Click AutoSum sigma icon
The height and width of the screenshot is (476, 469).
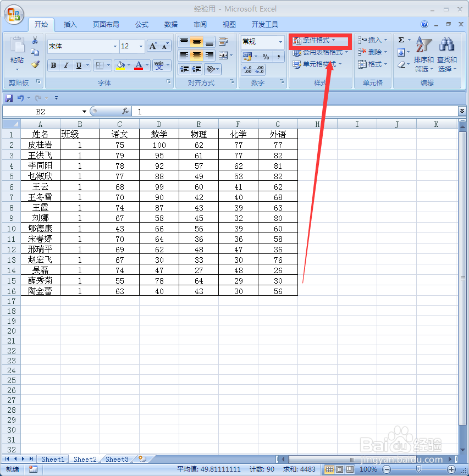401,40
